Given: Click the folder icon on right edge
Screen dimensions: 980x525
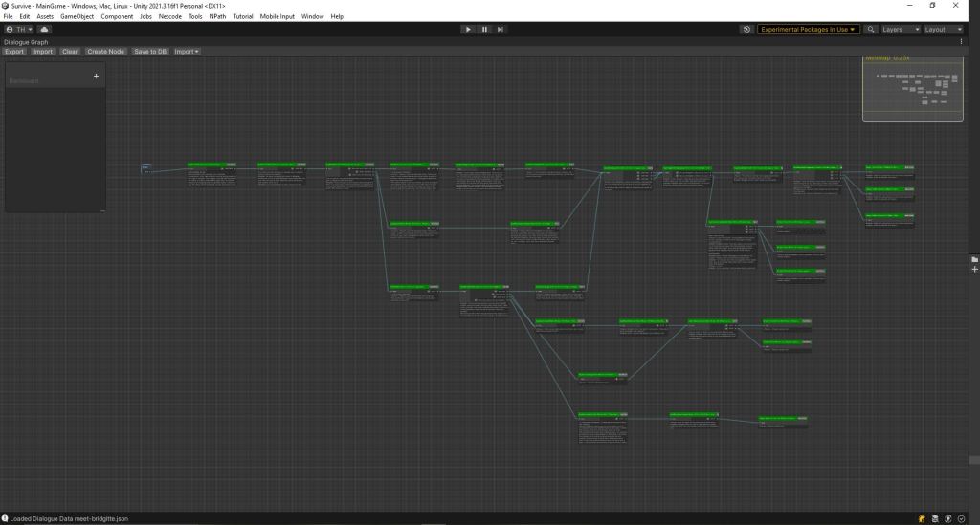Looking at the screenshot, I should [x=974, y=259].
